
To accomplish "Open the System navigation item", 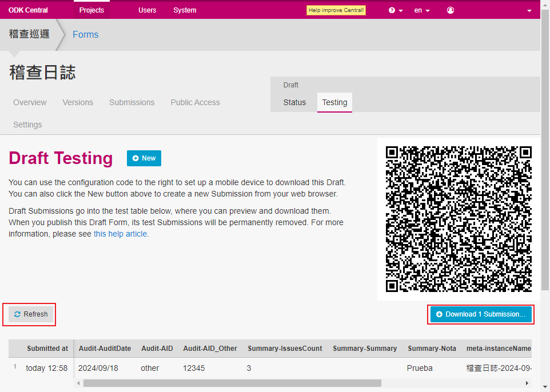I will (x=185, y=10).
